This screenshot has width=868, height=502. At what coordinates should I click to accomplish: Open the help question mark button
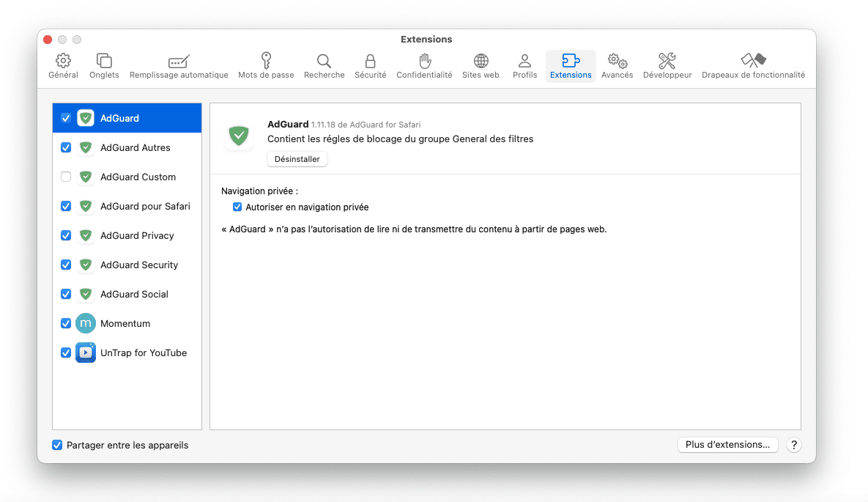coord(794,445)
